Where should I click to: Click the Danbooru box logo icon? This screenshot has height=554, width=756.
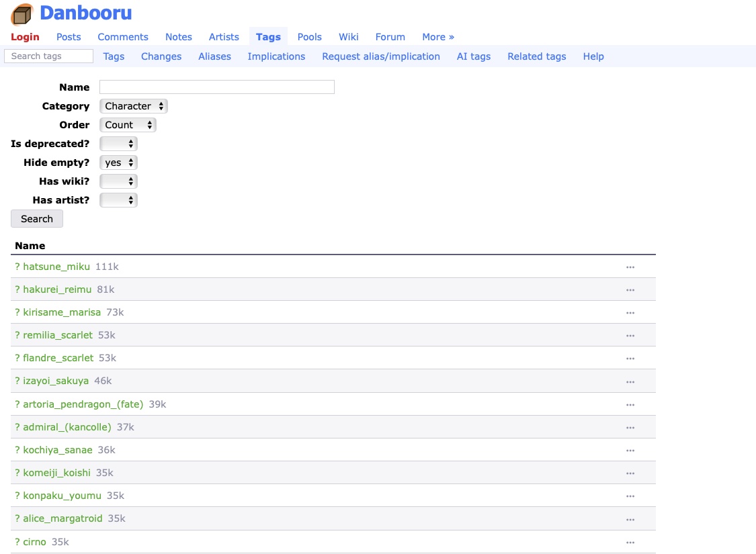coord(22,14)
